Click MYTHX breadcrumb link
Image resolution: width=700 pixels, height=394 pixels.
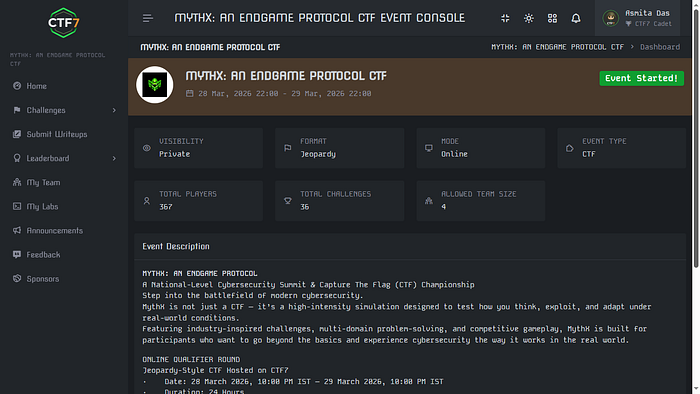coord(558,47)
